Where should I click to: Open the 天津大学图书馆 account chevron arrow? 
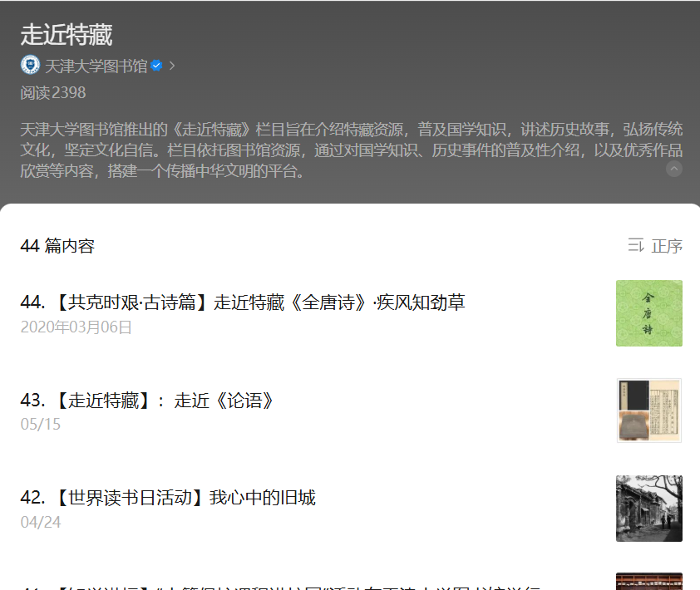(x=172, y=66)
